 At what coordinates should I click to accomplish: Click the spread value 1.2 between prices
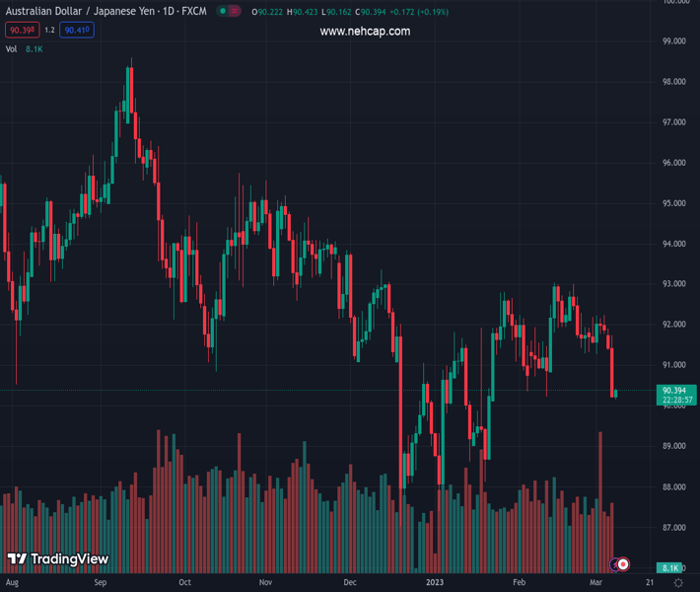[x=49, y=31]
